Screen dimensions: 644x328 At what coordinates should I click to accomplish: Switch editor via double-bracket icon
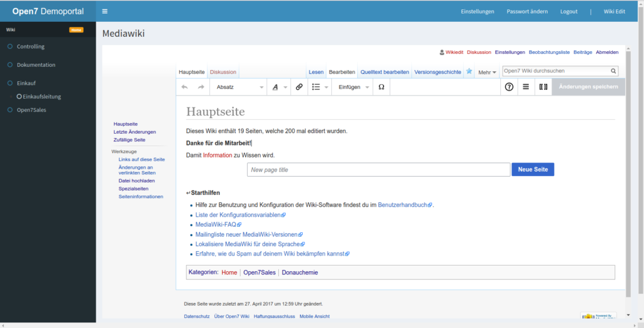(x=543, y=87)
